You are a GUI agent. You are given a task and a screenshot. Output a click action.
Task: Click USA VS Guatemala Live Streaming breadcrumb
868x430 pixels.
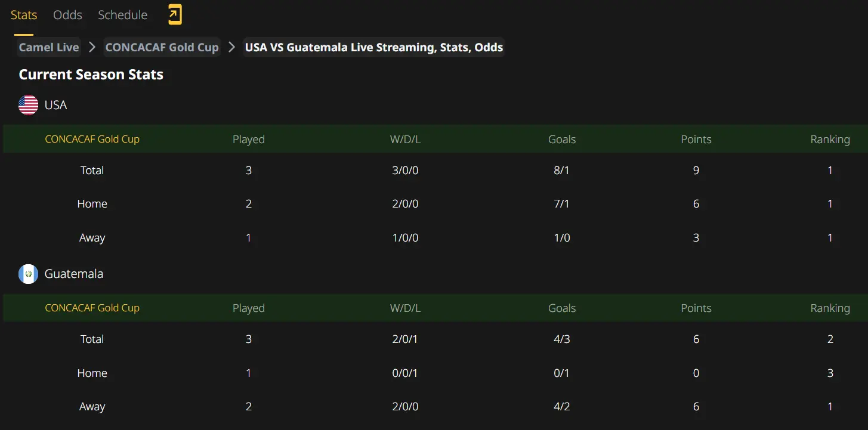click(374, 47)
